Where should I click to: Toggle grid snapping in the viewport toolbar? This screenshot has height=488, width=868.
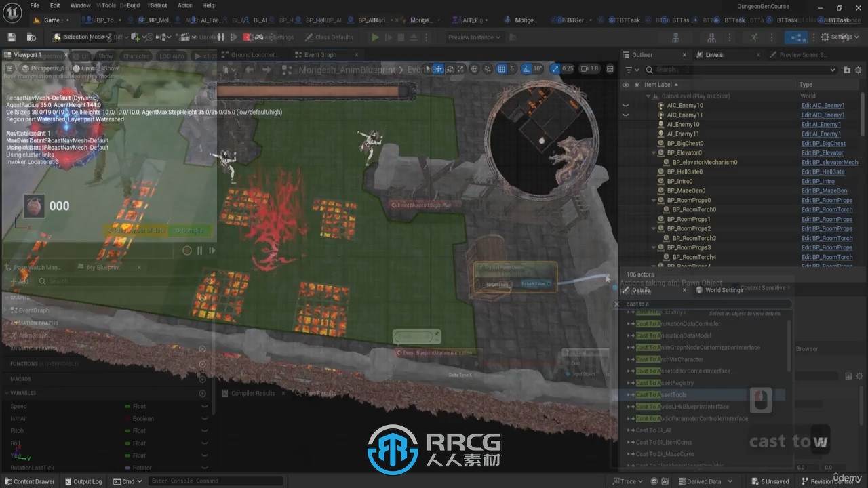tap(501, 68)
